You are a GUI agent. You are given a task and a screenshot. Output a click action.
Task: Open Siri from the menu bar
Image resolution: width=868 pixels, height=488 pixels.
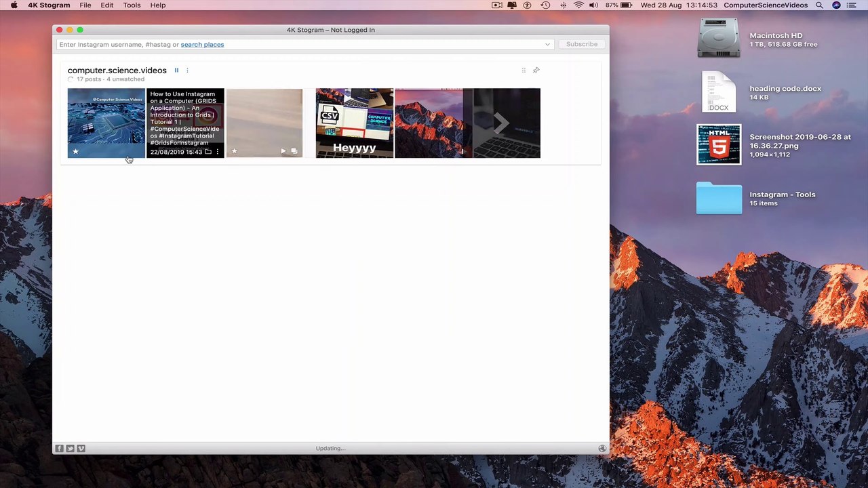[x=836, y=5]
